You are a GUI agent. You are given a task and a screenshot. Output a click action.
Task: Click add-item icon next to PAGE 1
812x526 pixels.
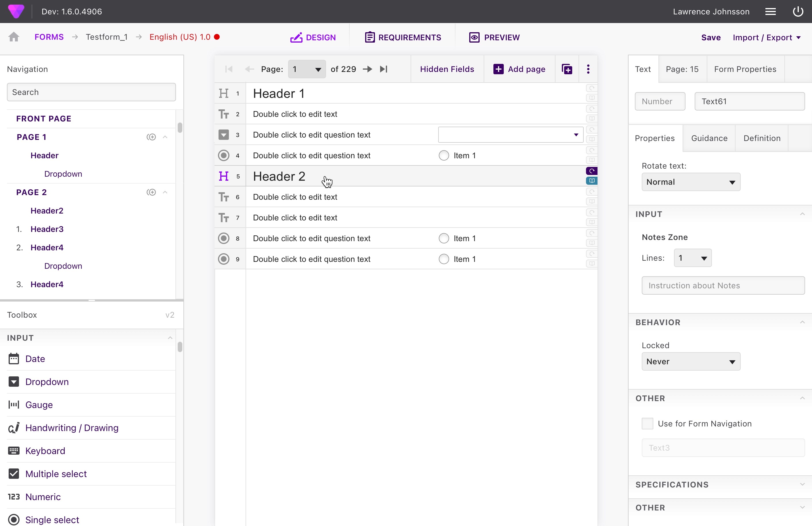[x=151, y=137]
